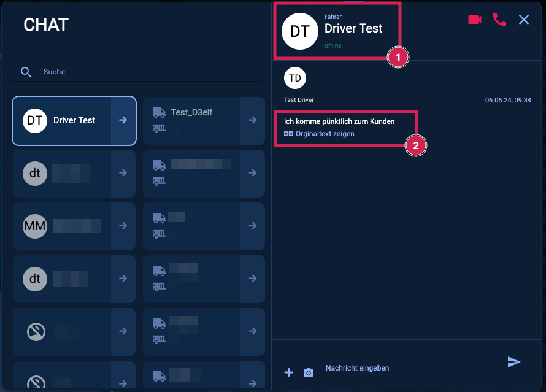
Task: Start a phone call with Driver Test
Action: tap(499, 20)
